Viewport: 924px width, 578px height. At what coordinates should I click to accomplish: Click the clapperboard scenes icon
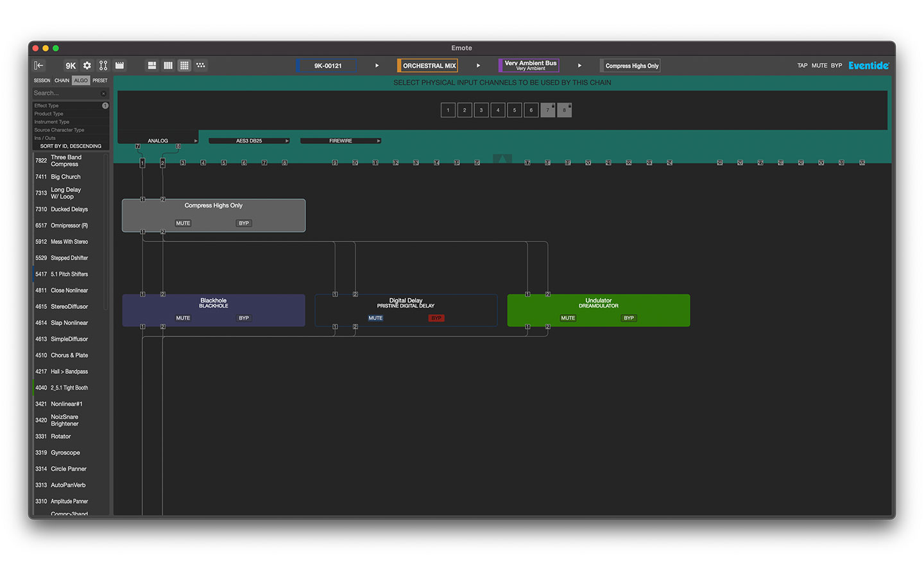click(119, 66)
